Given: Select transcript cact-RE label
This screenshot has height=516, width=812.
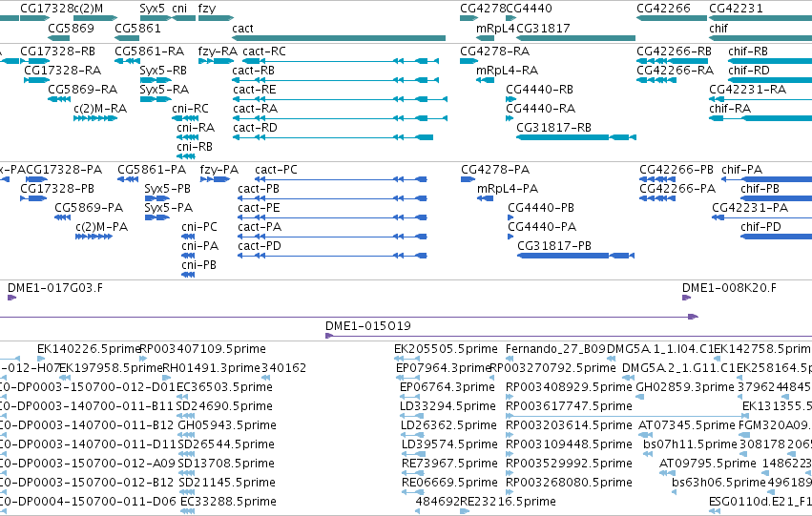Looking at the screenshot, I should point(254,90).
